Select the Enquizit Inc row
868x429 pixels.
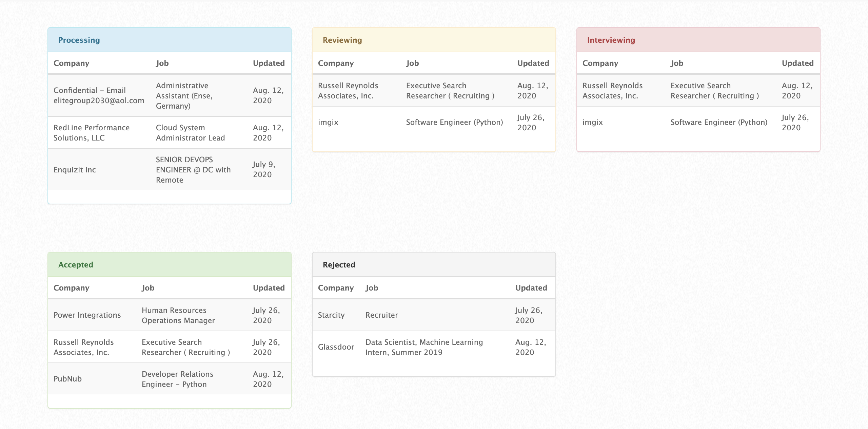pyautogui.click(x=75, y=170)
